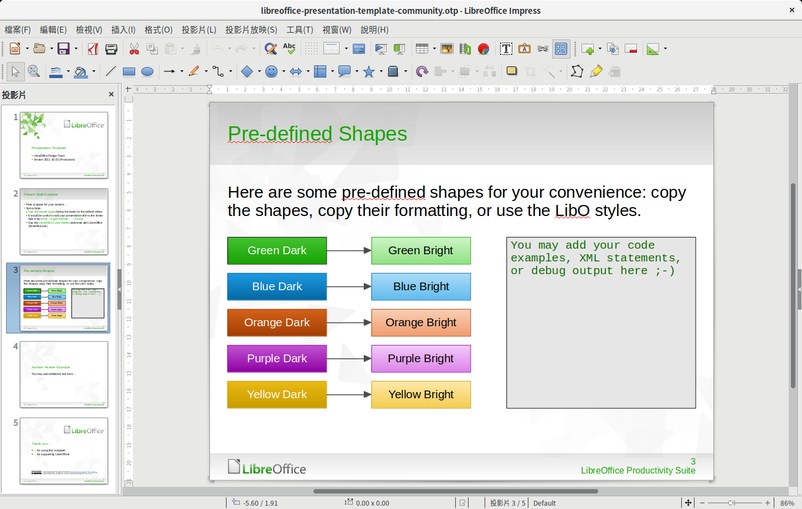Open the 插入(I) menu

(x=124, y=30)
